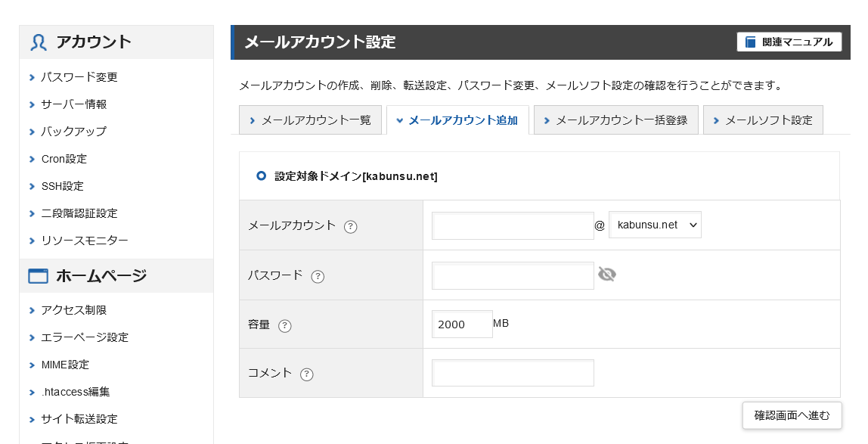Screen dimensions: 868x444
Task: Select the コメント input box
Action: click(x=513, y=373)
